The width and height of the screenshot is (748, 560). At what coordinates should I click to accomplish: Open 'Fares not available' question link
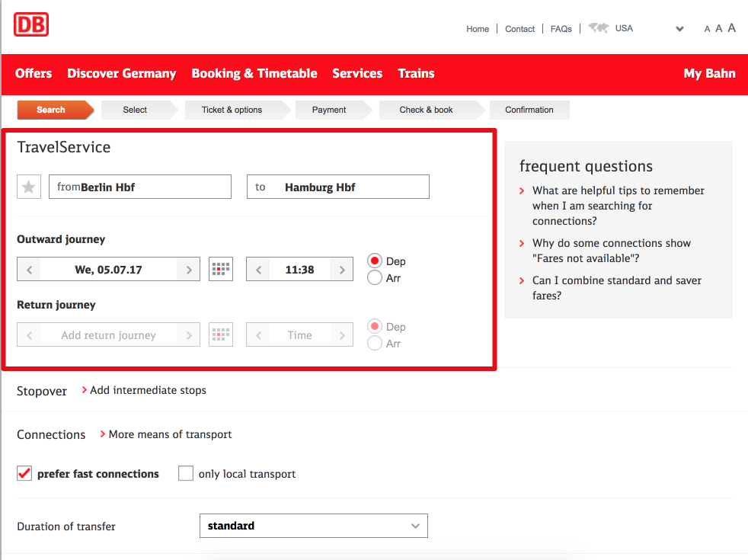coord(612,251)
